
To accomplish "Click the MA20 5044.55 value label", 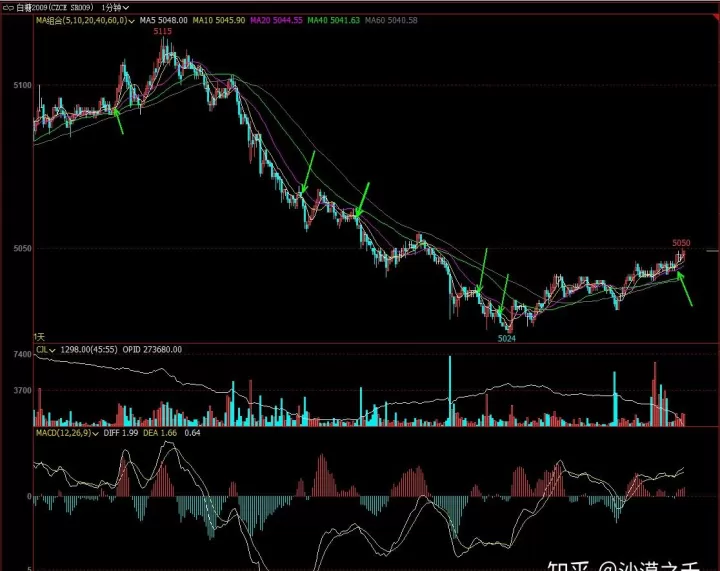I will coord(276,20).
